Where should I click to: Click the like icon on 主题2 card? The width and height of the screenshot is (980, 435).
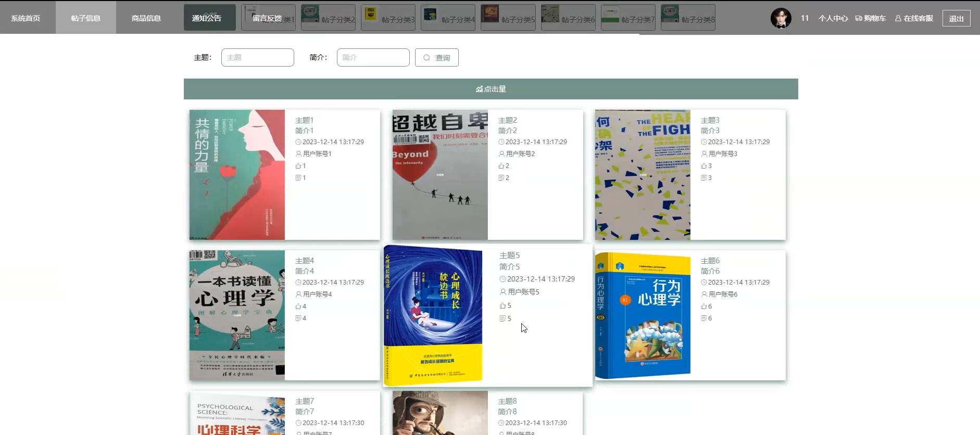click(501, 166)
